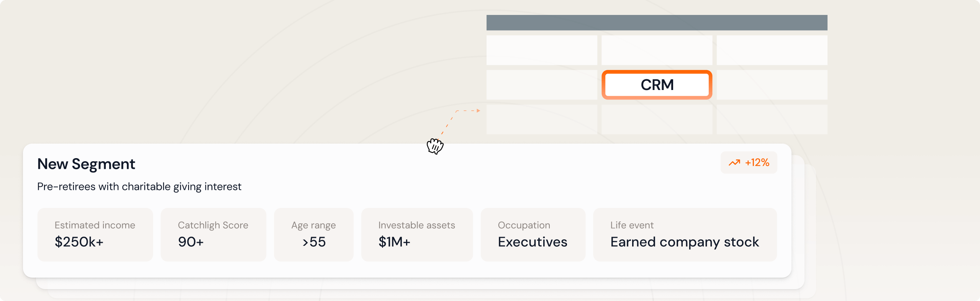The width and height of the screenshot is (980, 301).
Task: Click the trending-up arrow icon
Action: coord(734,163)
